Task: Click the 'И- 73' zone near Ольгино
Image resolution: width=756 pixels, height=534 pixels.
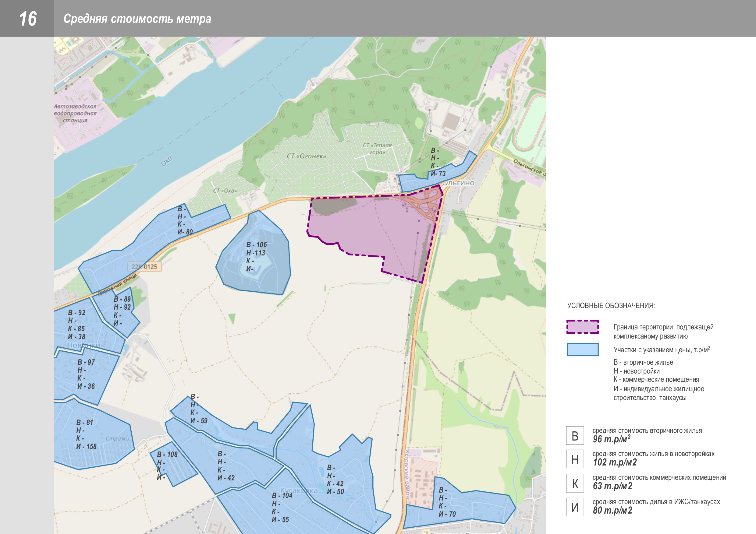Action: point(438,174)
